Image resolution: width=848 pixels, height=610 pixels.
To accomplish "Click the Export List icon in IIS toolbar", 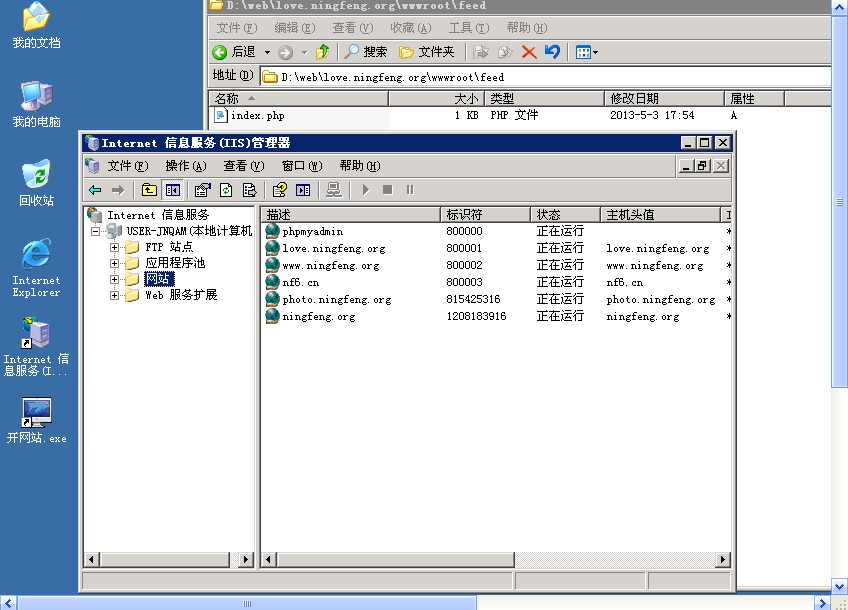I will click(249, 190).
